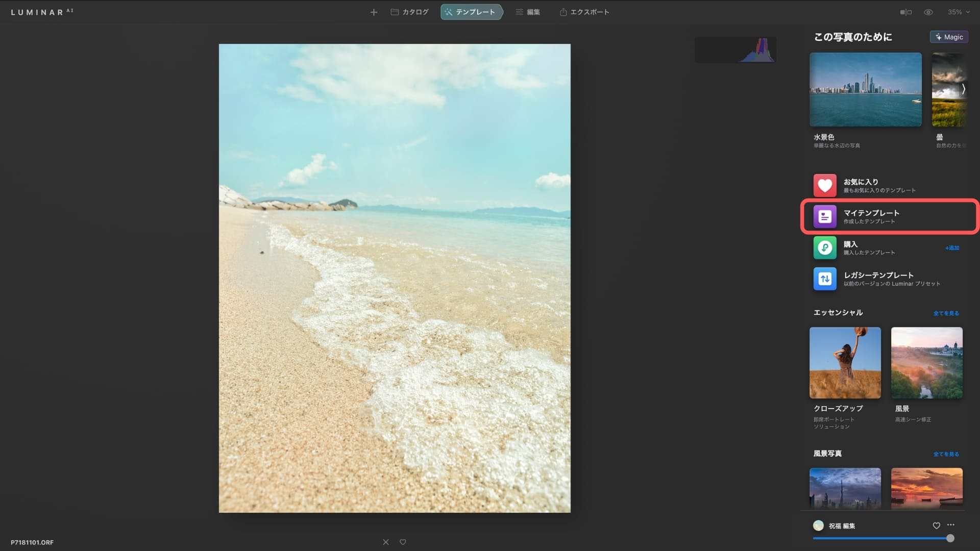980x551 pixels.
Task: Open the エクスポート tab
Action: (584, 12)
